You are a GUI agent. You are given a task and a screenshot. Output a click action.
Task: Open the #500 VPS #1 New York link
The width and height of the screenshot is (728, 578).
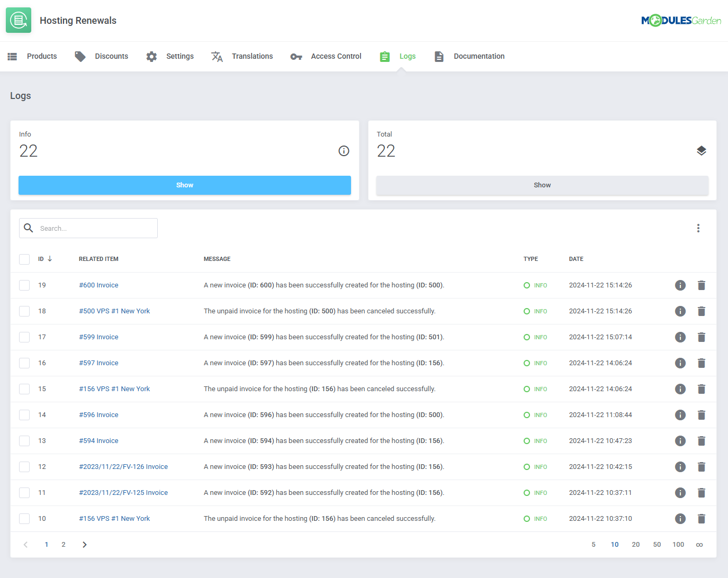pyautogui.click(x=114, y=311)
